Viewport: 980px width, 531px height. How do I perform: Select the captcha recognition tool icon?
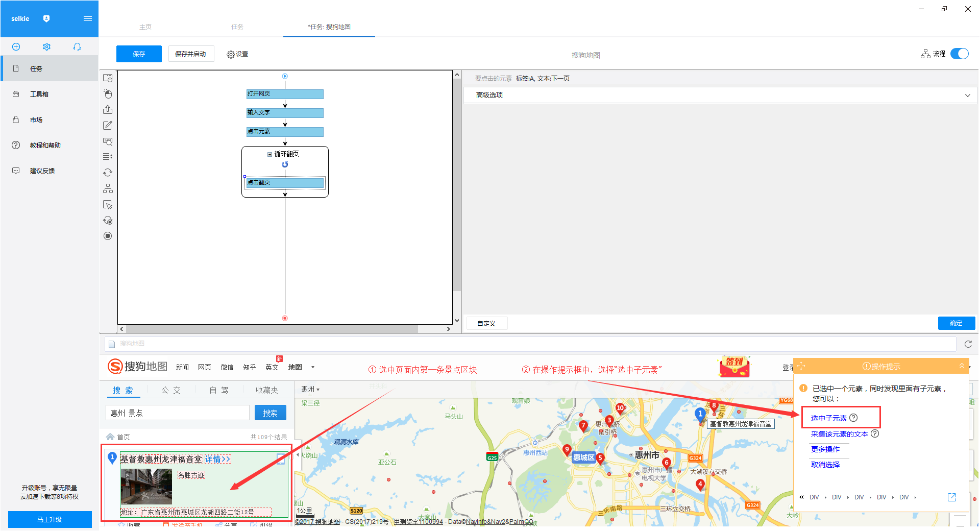tap(108, 141)
